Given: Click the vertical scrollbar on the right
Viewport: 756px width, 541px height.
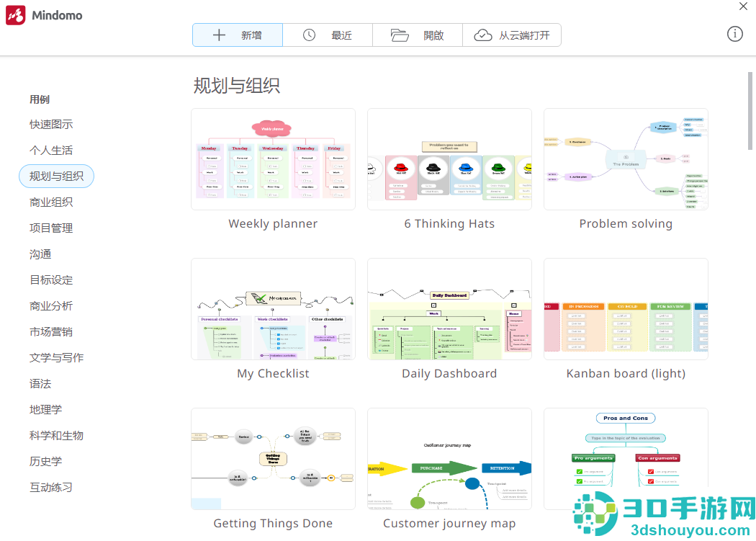Looking at the screenshot, I should pyautogui.click(x=750, y=111).
